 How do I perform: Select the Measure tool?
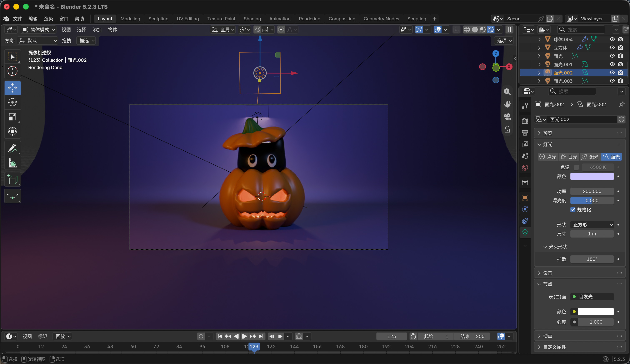12,162
